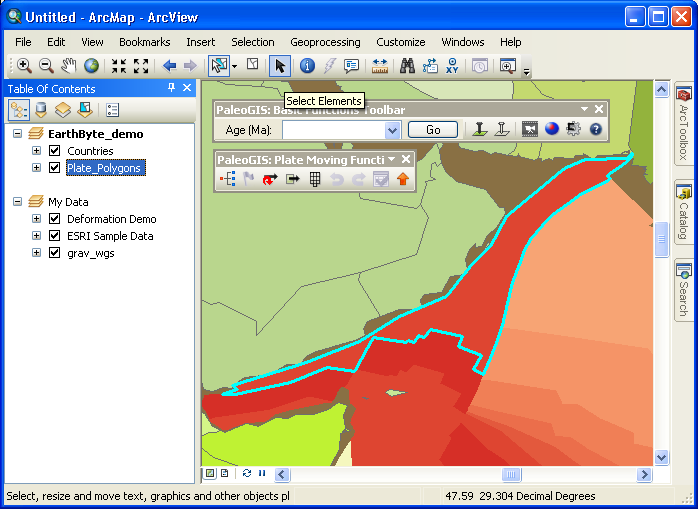
Task: Open the Find binoculars tool
Action: [407, 66]
